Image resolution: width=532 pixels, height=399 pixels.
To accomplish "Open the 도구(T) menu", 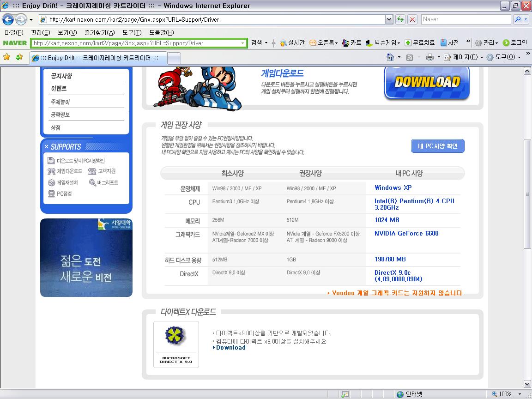I will 132,33.
